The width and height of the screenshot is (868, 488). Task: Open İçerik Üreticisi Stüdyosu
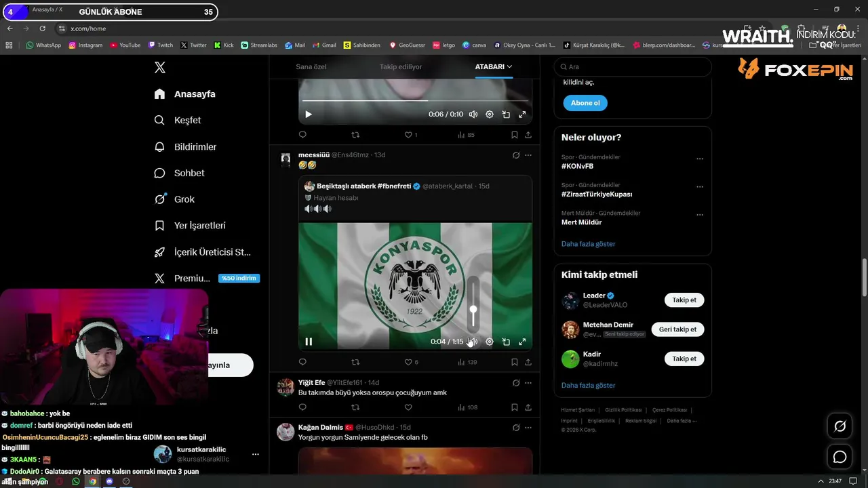[x=203, y=251]
